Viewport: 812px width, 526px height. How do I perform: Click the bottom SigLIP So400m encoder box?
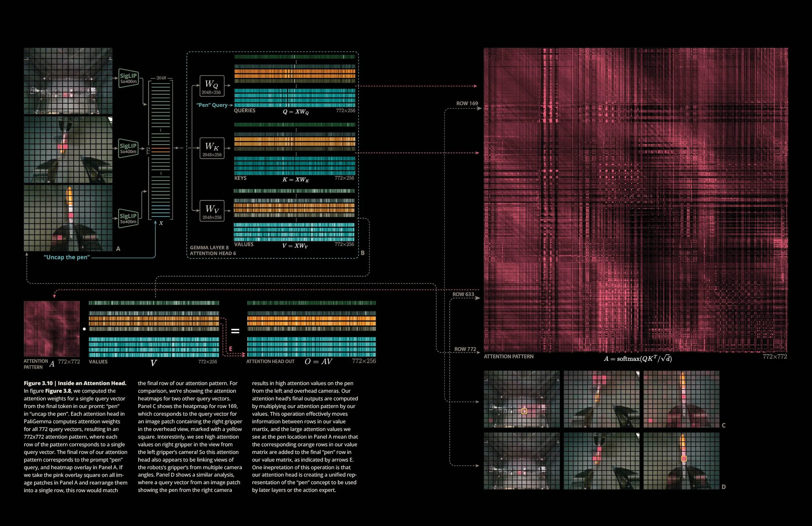(x=129, y=218)
